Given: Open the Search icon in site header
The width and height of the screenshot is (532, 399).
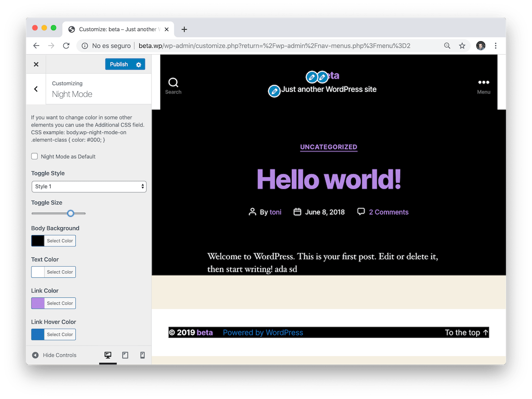Looking at the screenshot, I should coord(173,86).
